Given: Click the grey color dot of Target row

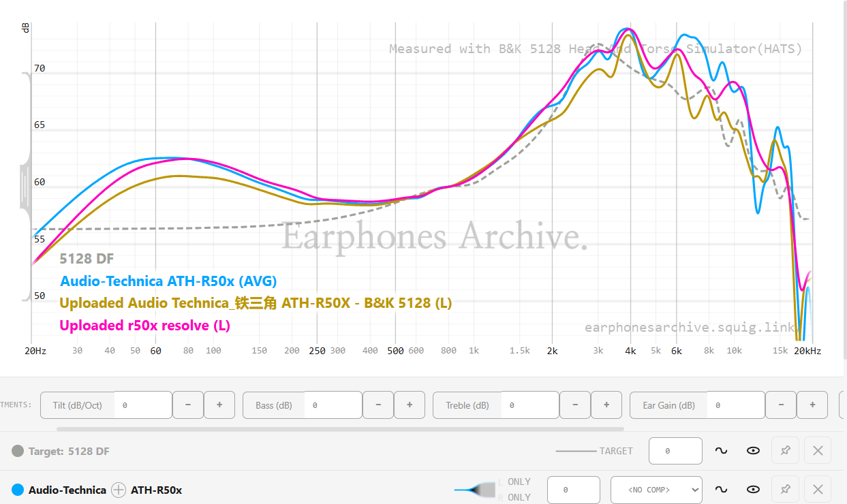Looking at the screenshot, I should coord(18,451).
